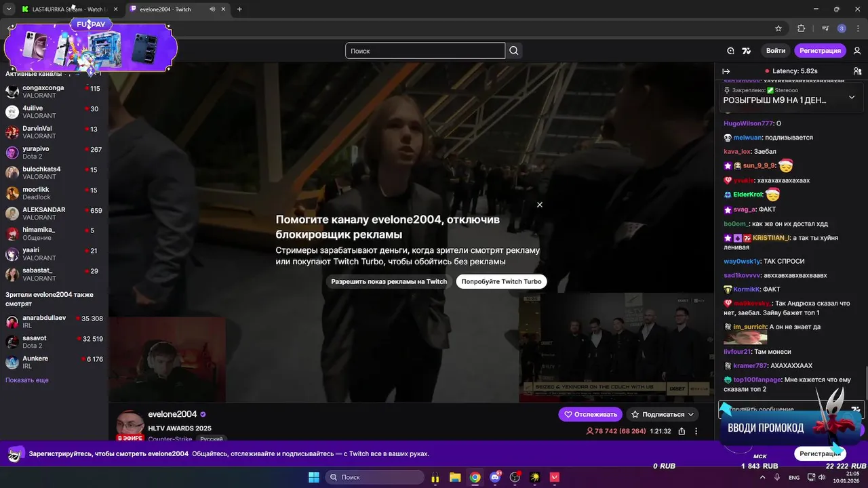Open the moorlikk Deadlock channel
This screenshot has width=868, height=488.
54,193
